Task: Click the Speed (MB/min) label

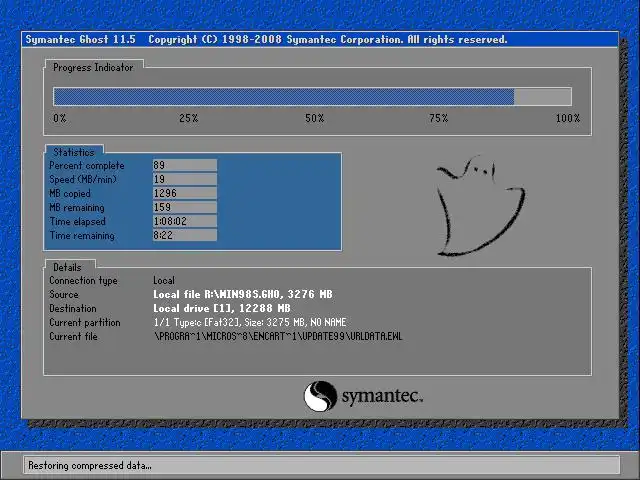Action: pos(83,180)
